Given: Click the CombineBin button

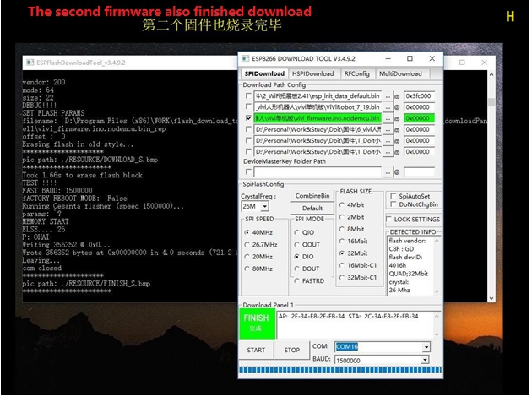Looking at the screenshot, I should (312, 196).
